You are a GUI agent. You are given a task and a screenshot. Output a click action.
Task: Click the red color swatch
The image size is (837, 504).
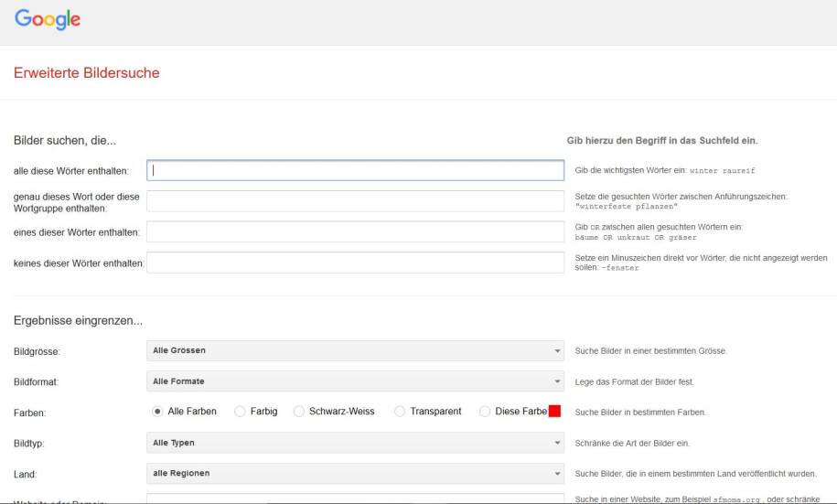(554, 412)
